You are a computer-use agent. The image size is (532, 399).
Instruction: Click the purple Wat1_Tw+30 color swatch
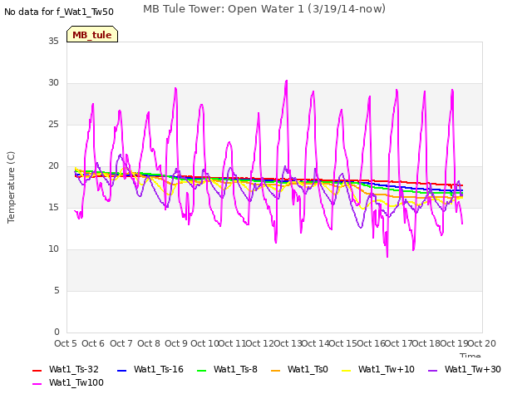point(432,371)
